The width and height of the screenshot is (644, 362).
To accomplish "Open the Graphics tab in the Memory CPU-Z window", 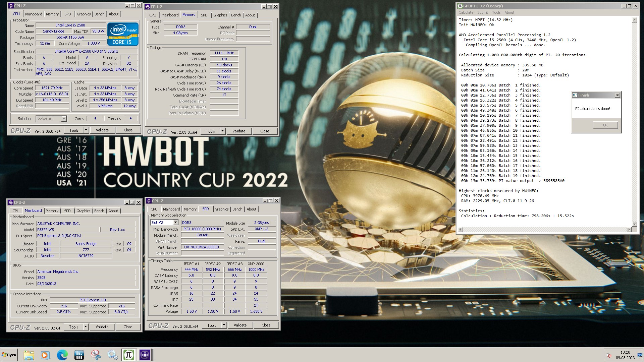I will click(220, 15).
